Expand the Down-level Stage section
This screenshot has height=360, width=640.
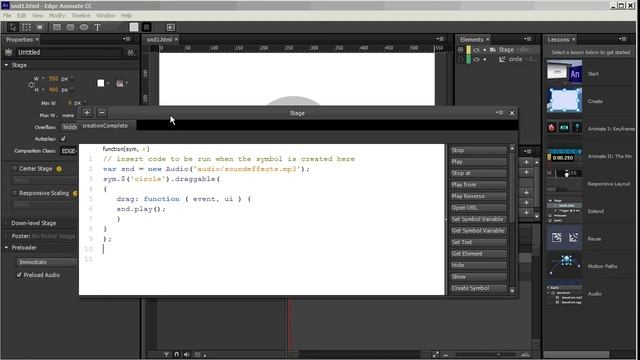[x=6, y=223]
